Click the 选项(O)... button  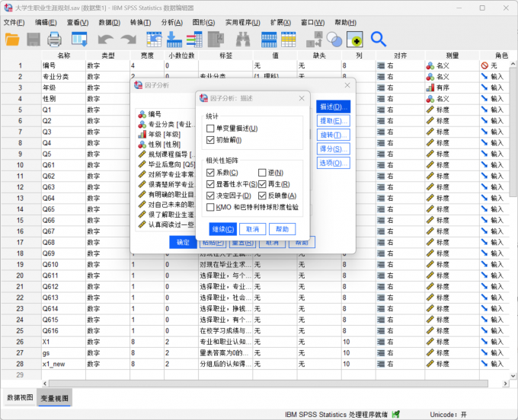[x=334, y=163]
